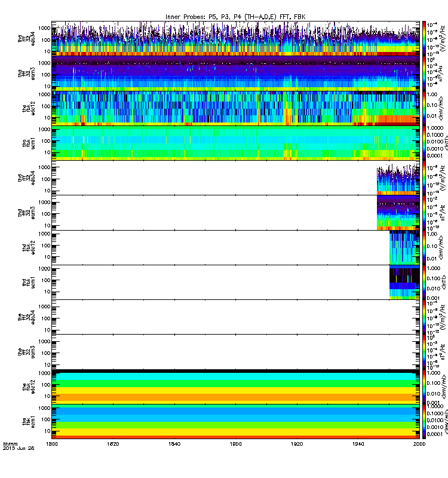Click the tha fbk scm1 color bar
The image size is (448, 478).
click(424, 143)
